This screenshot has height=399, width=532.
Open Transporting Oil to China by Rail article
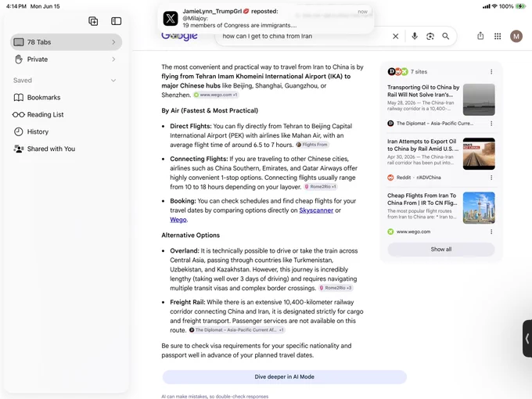point(423,91)
